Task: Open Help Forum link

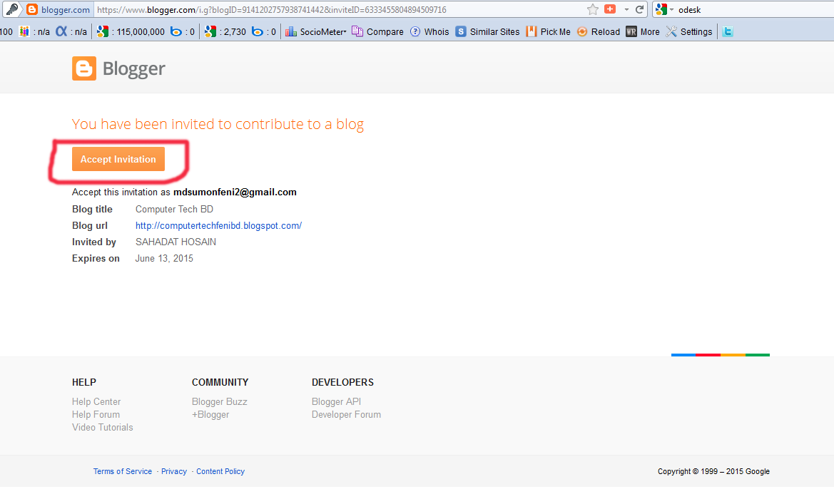Action: (96, 414)
